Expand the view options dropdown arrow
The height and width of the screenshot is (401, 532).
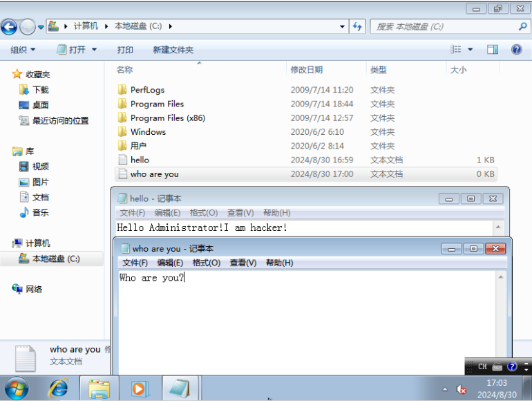coord(471,50)
